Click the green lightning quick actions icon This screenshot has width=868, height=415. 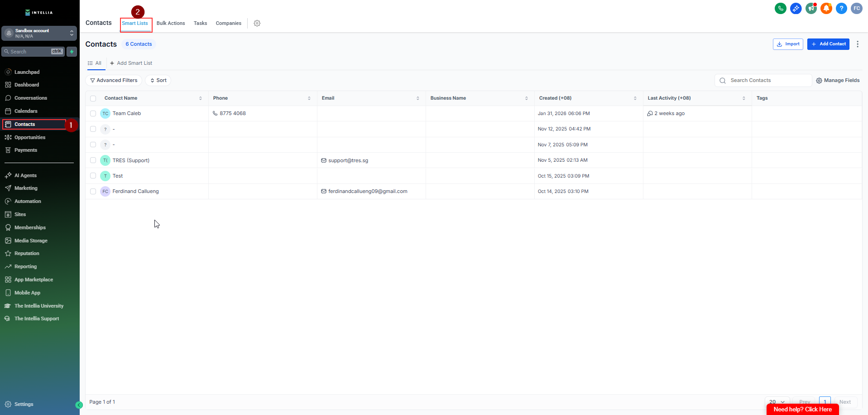(72, 52)
